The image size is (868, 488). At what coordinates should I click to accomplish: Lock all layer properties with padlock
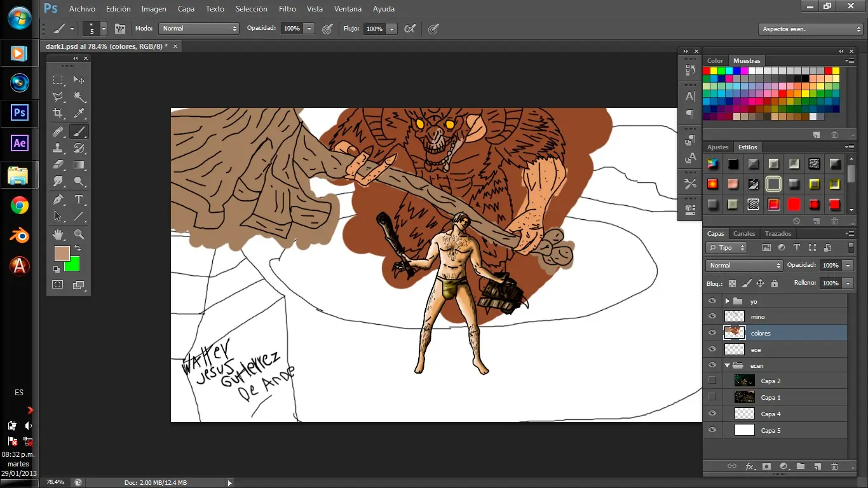coord(775,283)
